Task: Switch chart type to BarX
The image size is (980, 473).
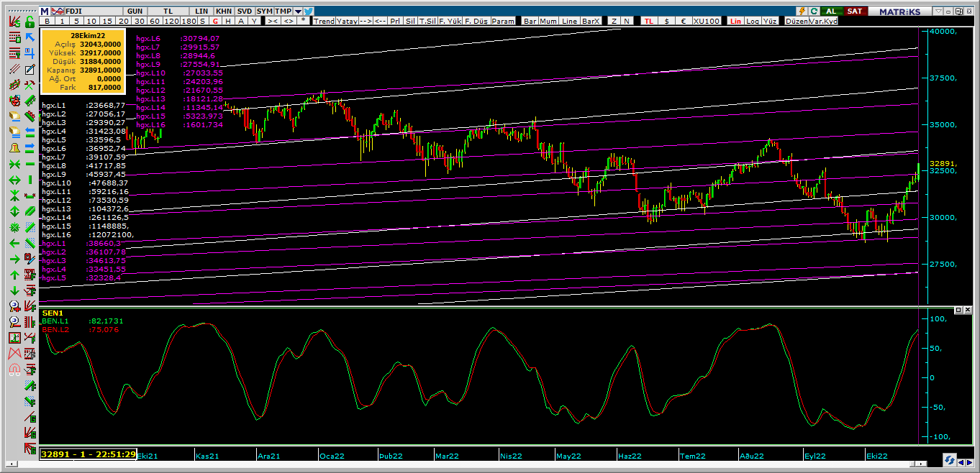Action: pos(591,21)
